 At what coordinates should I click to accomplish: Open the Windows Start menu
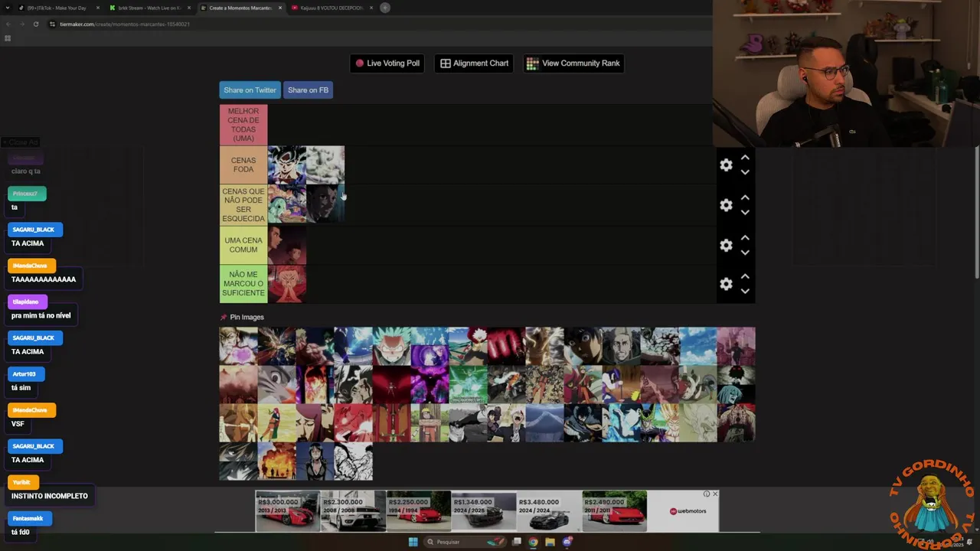tap(413, 542)
